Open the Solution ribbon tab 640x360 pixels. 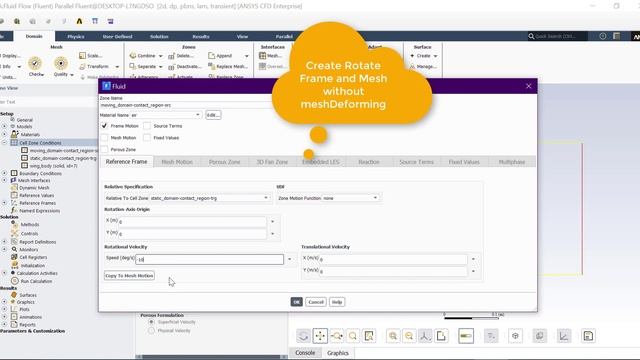point(159,36)
